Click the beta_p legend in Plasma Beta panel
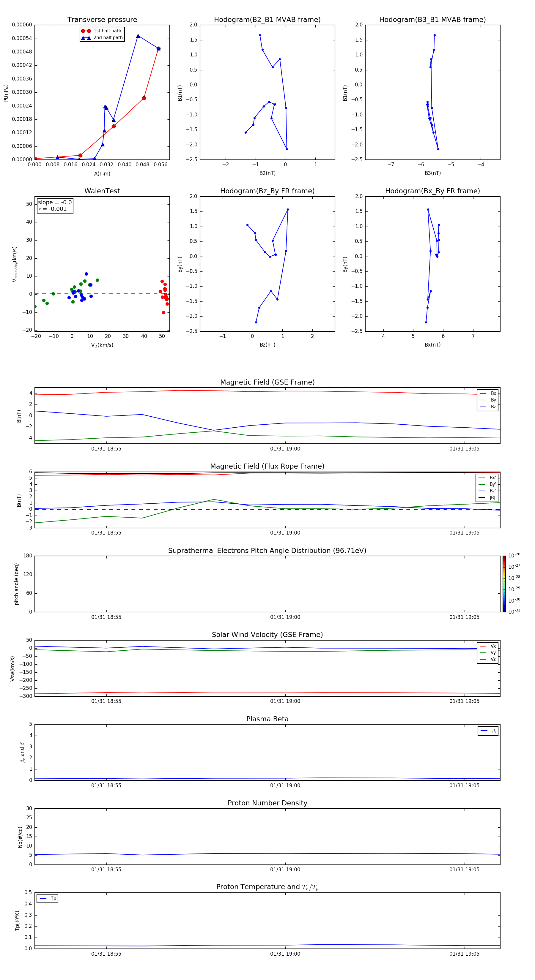Image resolution: width=535 pixels, height=980 pixels. pyautogui.click(x=488, y=731)
